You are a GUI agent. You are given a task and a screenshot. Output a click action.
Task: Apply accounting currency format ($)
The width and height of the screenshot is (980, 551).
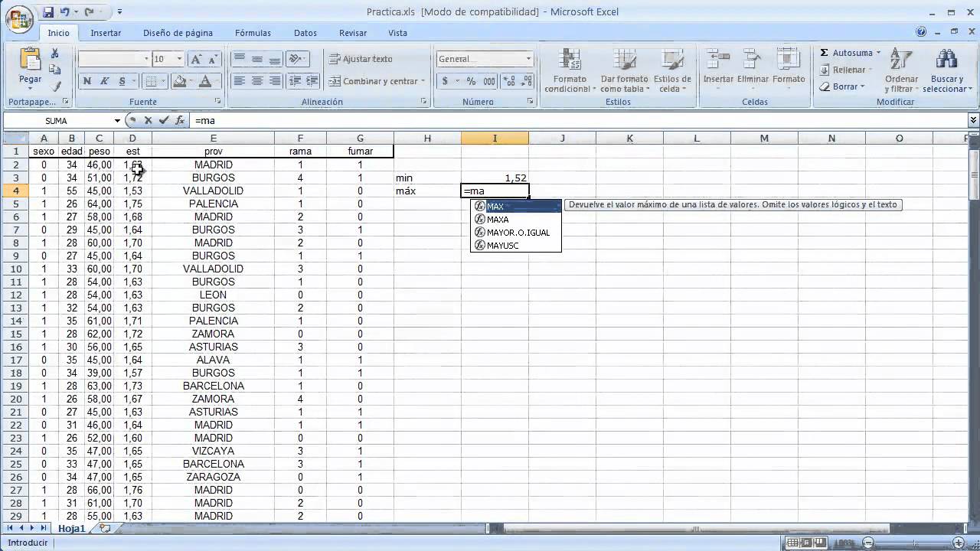[446, 81]
